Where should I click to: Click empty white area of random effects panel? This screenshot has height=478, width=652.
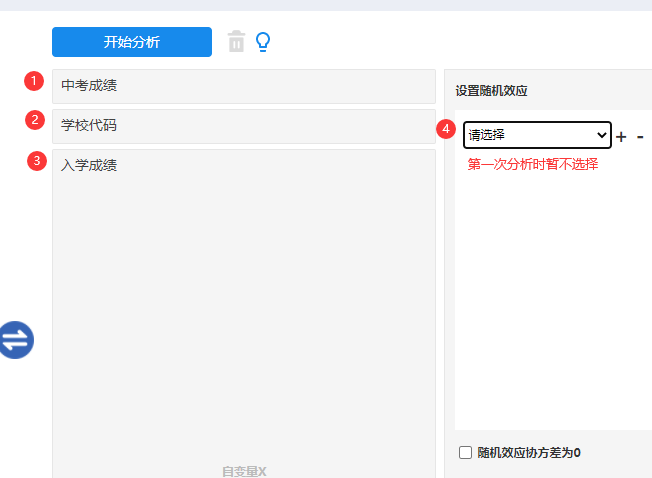pyautogui.click(x=550, y=300)
